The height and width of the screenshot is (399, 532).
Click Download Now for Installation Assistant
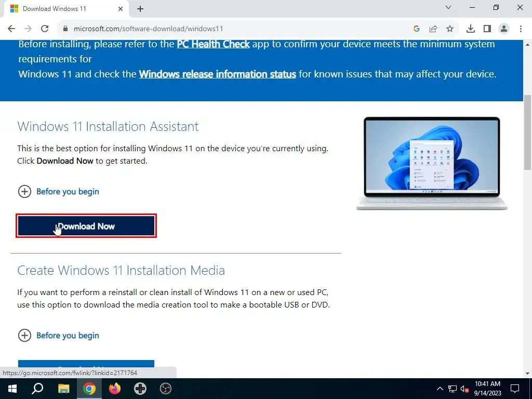(x=86, y=227)
